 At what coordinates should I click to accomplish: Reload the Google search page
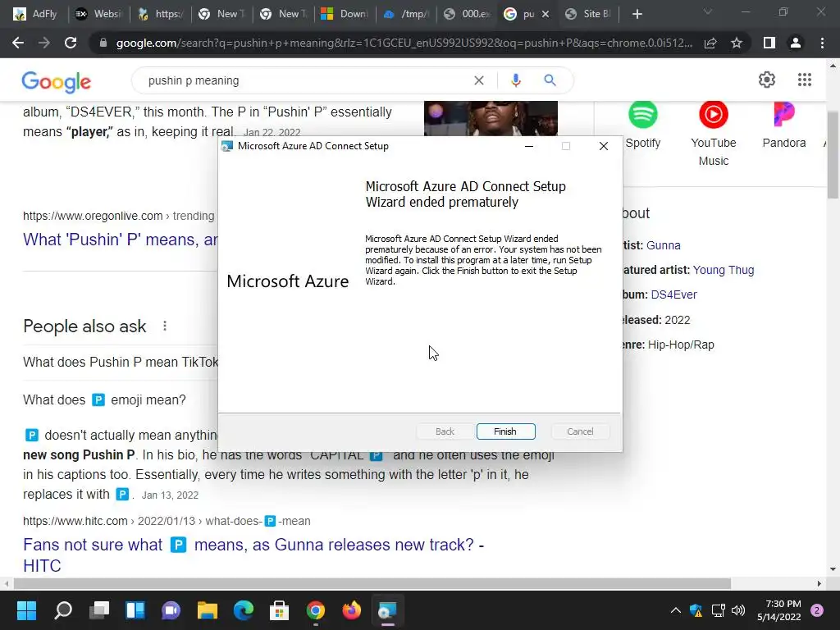click(x=71, y=43)
